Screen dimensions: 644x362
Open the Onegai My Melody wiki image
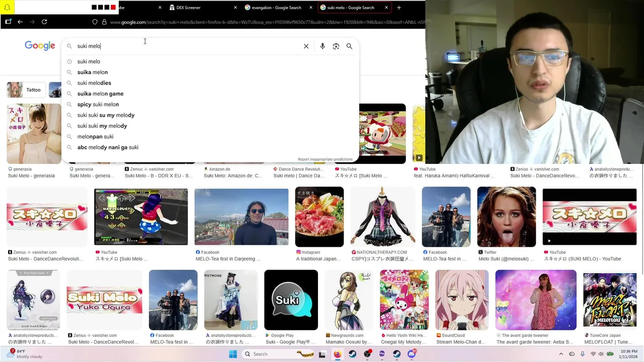(404, 300)
